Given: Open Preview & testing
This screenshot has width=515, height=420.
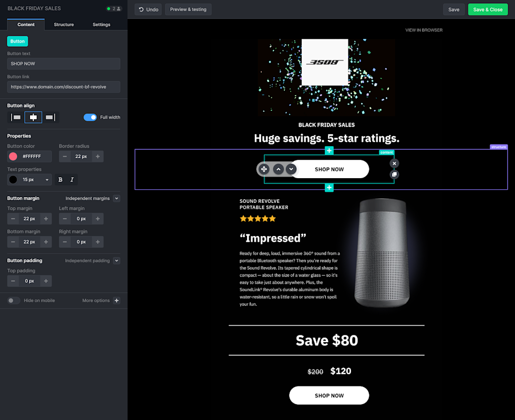Looking at the screenshot, I should click(x=188, y=9).
